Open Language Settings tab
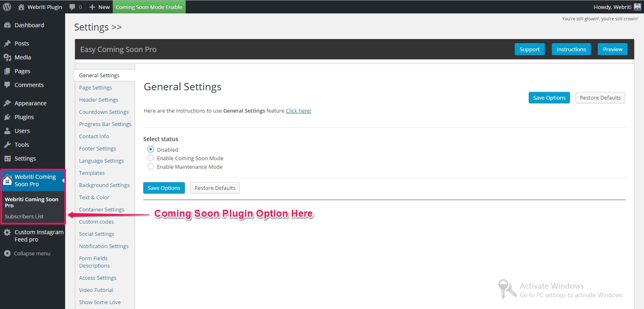 101,161
